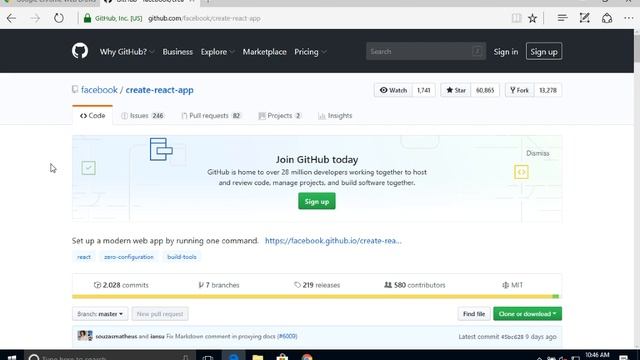
Task: Open souzasmatheus author link in latest commit
Action: [116, 336]
